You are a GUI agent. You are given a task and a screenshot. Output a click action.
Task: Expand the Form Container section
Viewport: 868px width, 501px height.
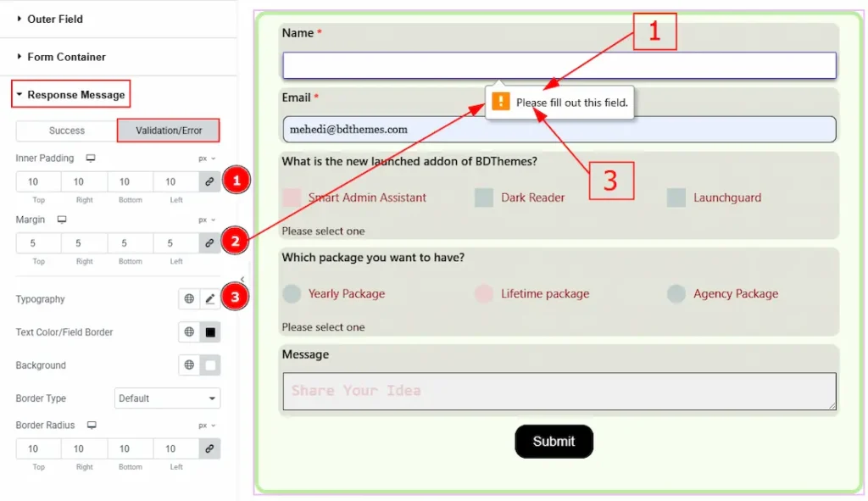pyautogui.click(x=66, y=57)
